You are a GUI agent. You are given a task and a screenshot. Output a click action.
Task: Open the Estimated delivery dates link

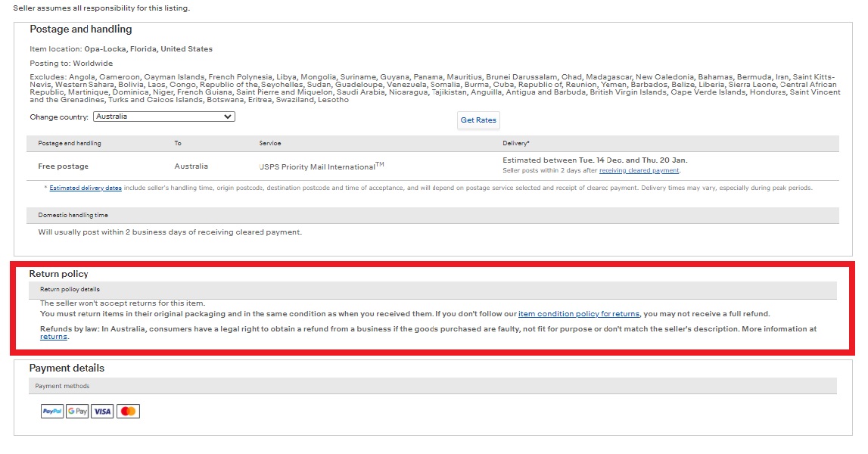pyautogui.click(x=86, y=188)
